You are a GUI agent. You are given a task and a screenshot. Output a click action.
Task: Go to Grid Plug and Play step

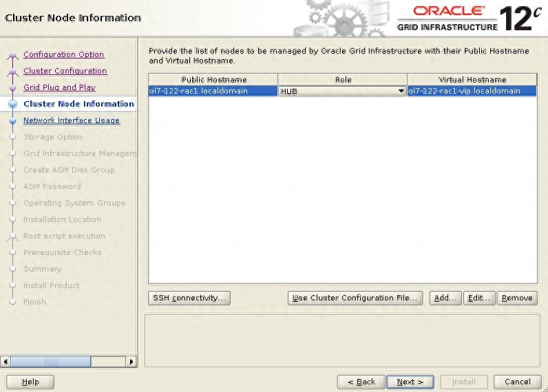point(59,87)
